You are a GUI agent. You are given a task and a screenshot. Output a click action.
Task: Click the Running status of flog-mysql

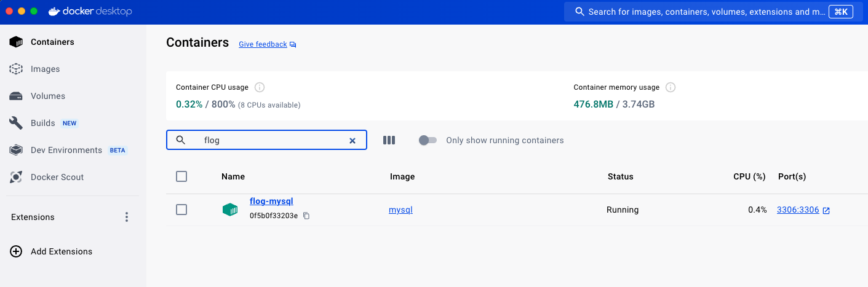coord(623,210)
